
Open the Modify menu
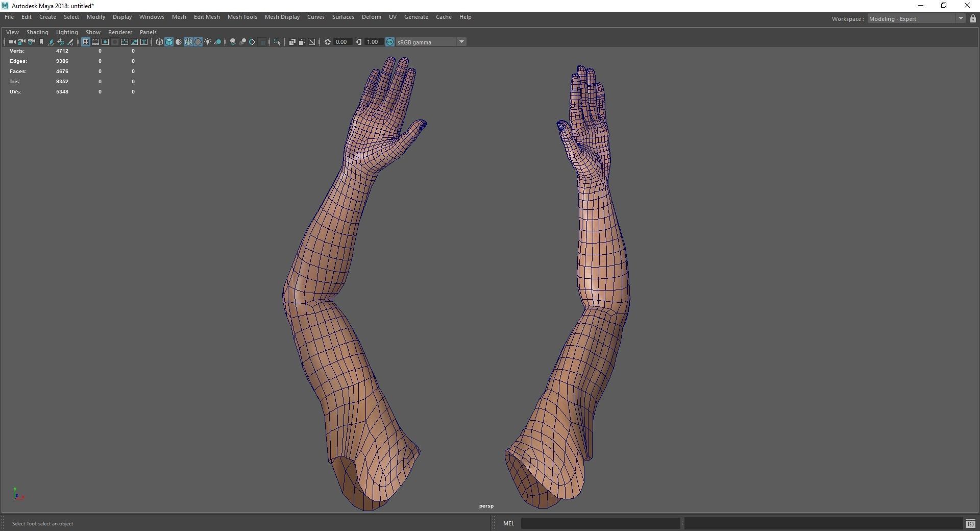click(96, 17)
